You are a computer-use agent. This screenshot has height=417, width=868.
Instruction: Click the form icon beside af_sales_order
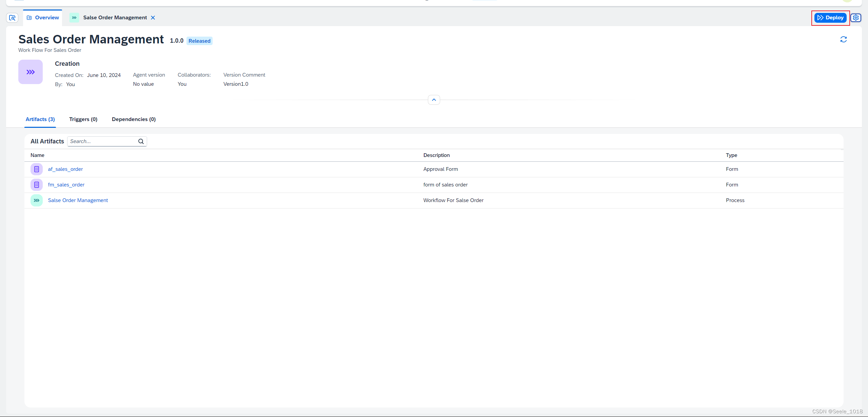[37, 169]
